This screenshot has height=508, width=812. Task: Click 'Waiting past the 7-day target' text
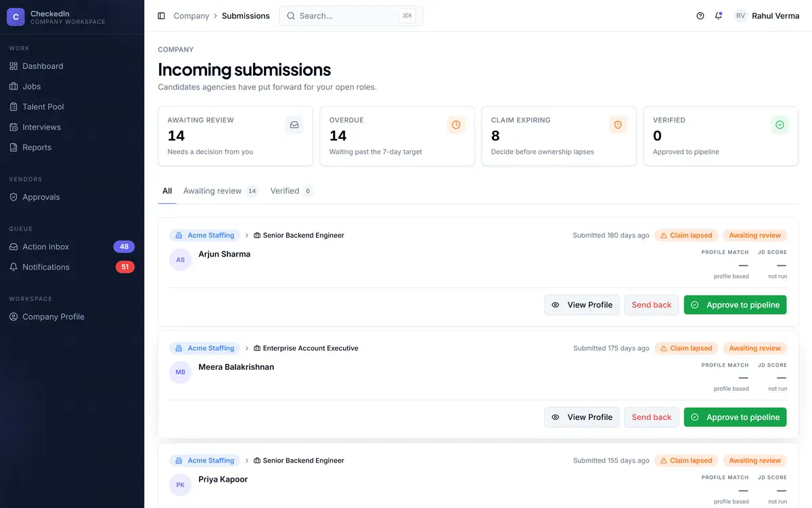coord(376,152)
